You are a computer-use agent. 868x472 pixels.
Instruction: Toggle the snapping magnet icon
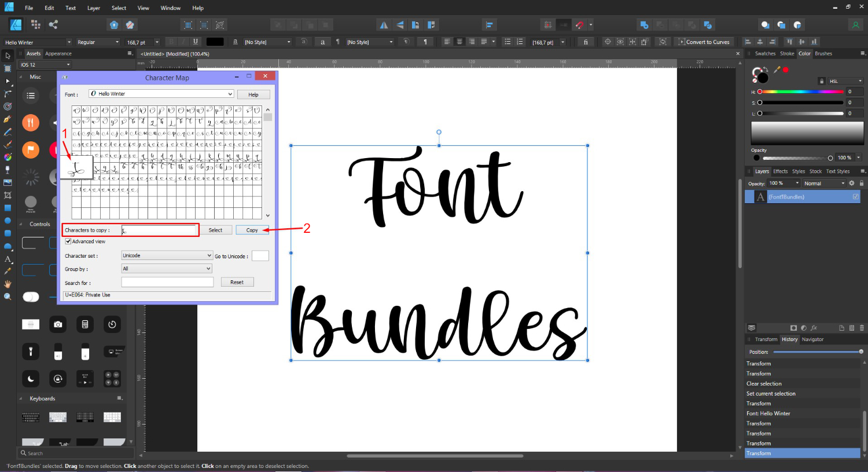pyautogui.click(x=580, y=25)
